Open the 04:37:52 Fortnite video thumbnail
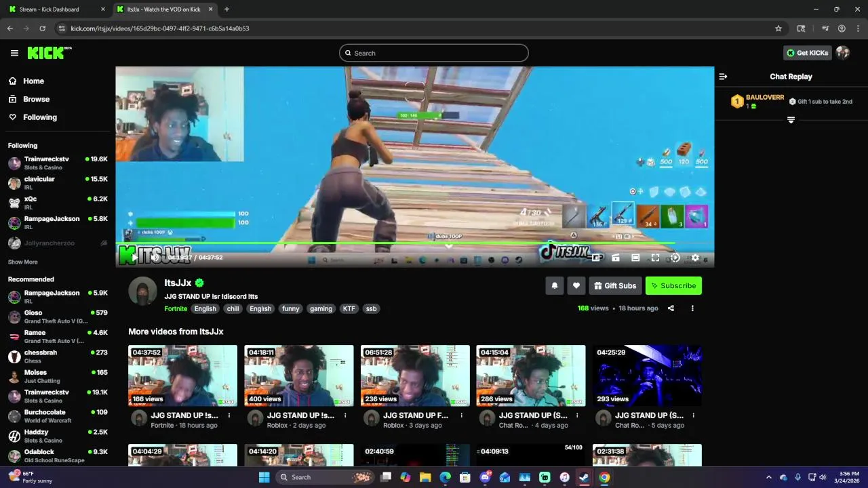868x488 pixels. coord(183,375)
